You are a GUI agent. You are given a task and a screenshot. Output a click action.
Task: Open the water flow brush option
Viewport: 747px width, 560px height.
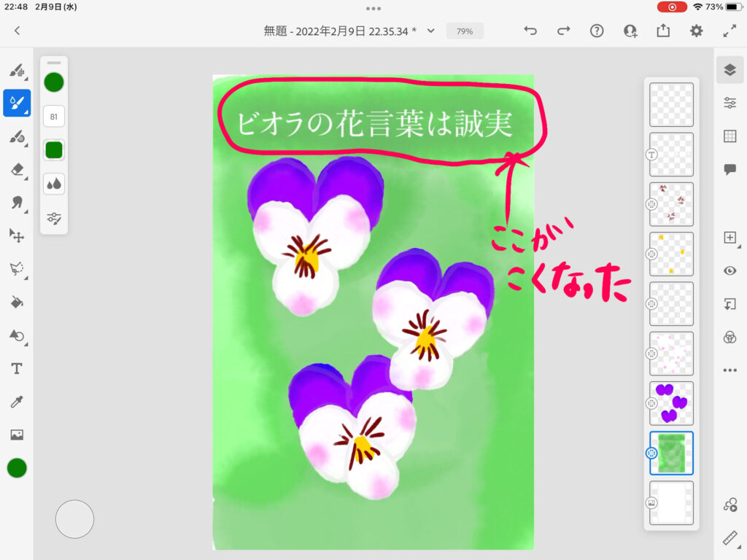point(54,184)
